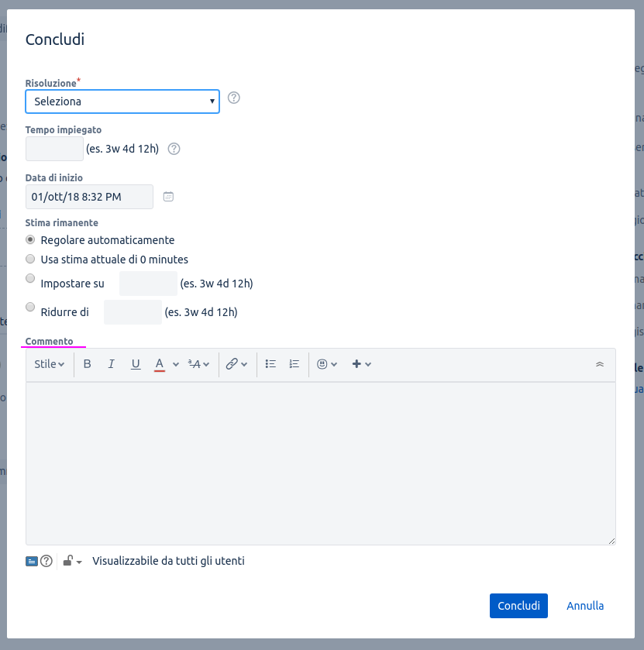The height and width of the screenshot is (650, 644).
Task: Expand the Stile text style dropdown
Action: click(x=50, y=364)
